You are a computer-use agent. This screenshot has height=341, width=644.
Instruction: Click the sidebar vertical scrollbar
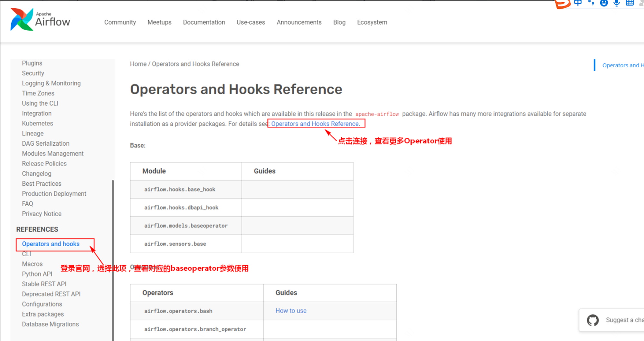[x=113, y=260]
